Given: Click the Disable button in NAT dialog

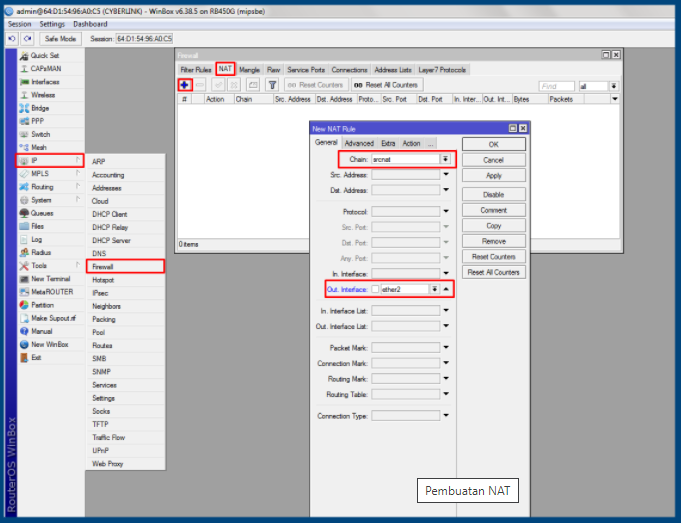Looking at the screenshot, I should (494, 195).
